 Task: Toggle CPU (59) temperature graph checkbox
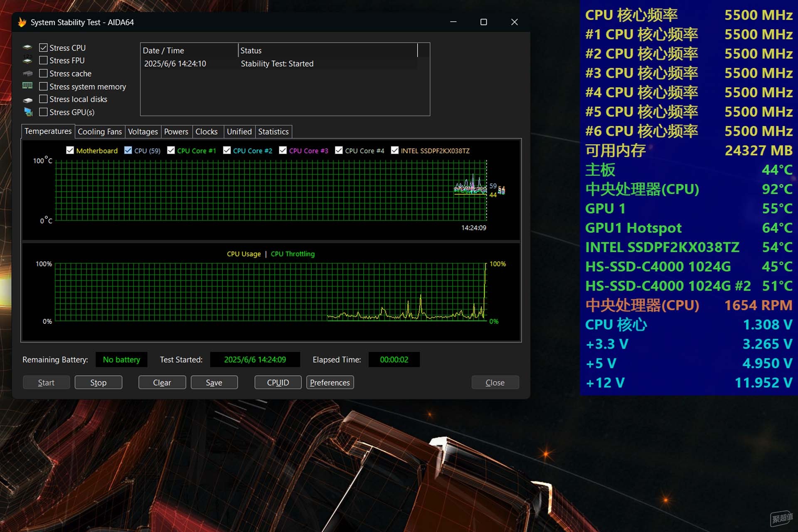tap(128, 150)
